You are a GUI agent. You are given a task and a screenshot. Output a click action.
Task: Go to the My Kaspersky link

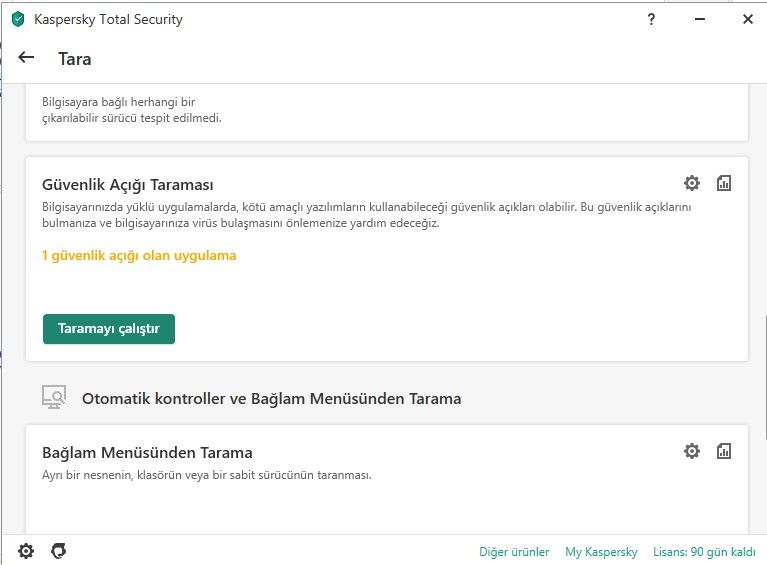click(601, 551)
